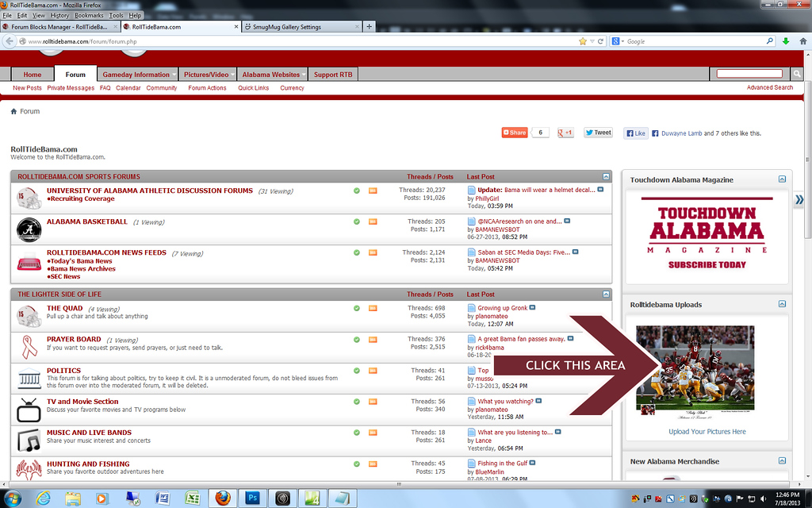Click the RSS feed icon for Alabama Basketball
Image resolution: width=812 pixels, height=508 pixels.
[x=373, y=221]
